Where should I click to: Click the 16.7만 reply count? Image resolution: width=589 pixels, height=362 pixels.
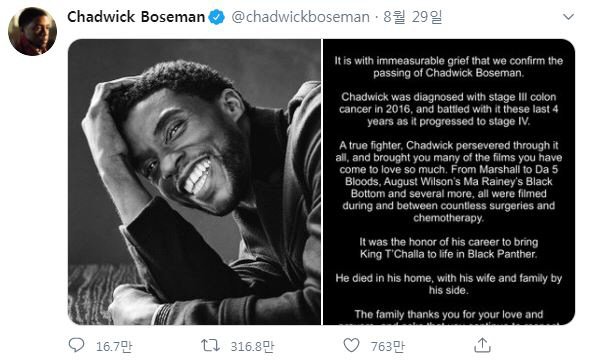(114, 346)
